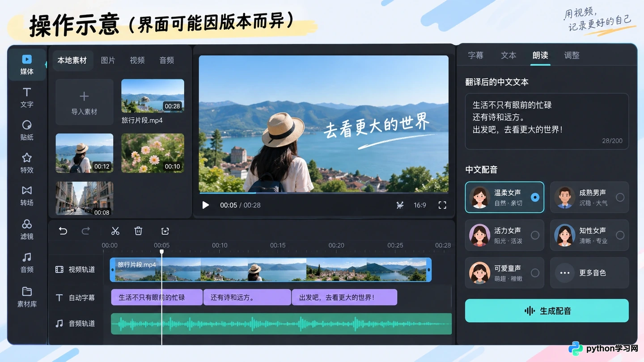Click the redo arrow in timeline toolbar
Viewport: 644px width, 362px height.
(x=86, y=231)
